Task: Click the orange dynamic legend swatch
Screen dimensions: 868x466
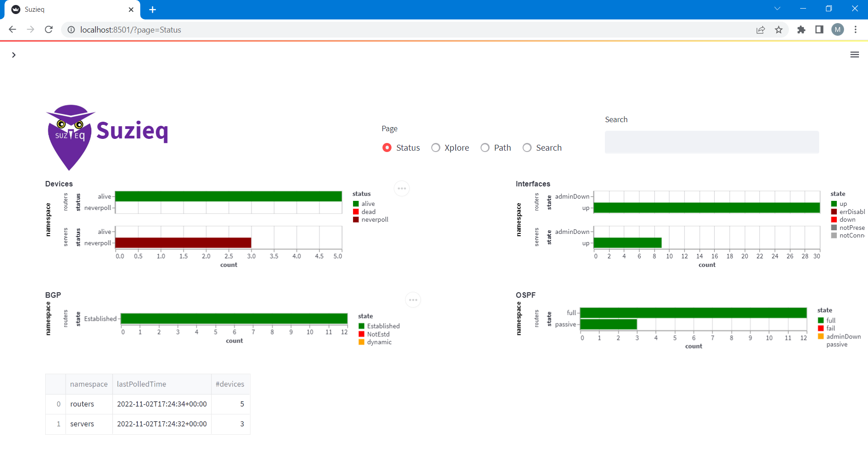Action: (x=362, y=342)
